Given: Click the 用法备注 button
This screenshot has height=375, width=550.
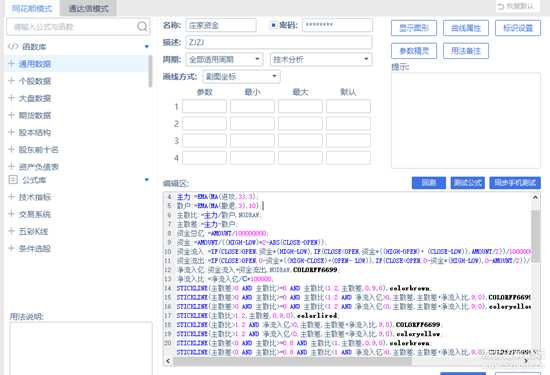Looking at the screenshot, I should 466,51.
